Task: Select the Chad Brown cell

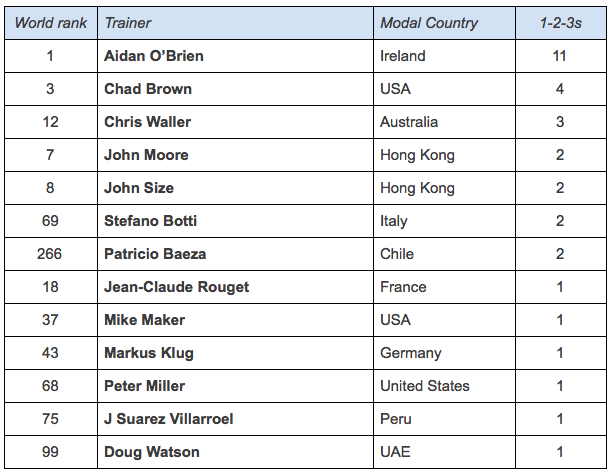Action: tap(148, 89)
